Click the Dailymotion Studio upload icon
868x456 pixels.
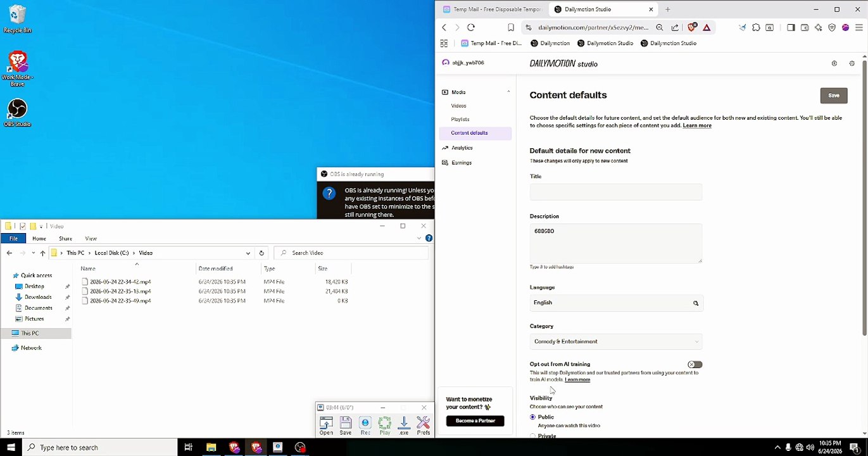(x=834, y=63)
